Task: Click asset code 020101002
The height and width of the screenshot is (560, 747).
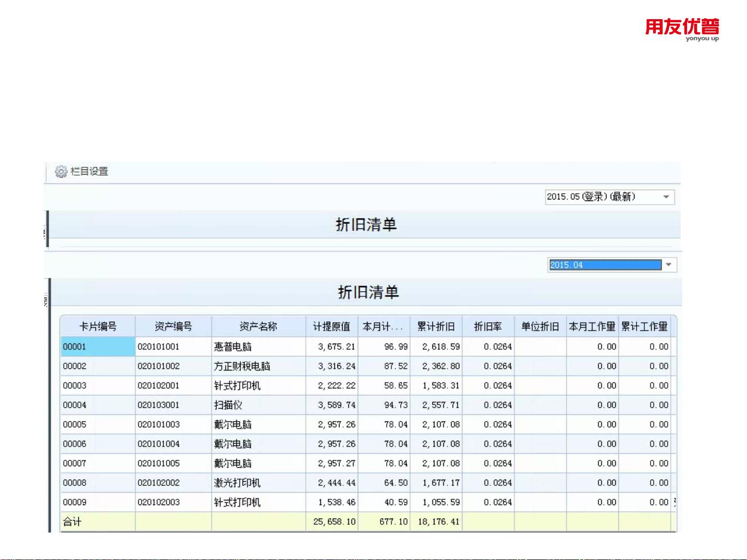Action: click(159, 366)
